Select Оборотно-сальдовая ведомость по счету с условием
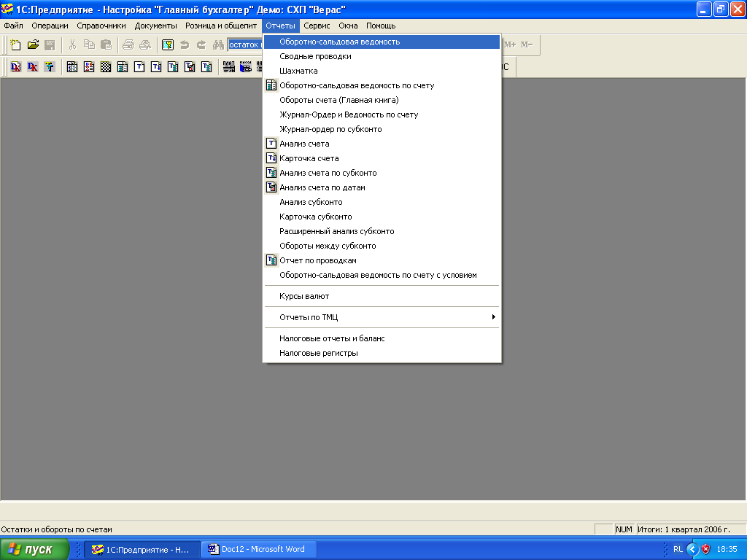 pos(382,275)
